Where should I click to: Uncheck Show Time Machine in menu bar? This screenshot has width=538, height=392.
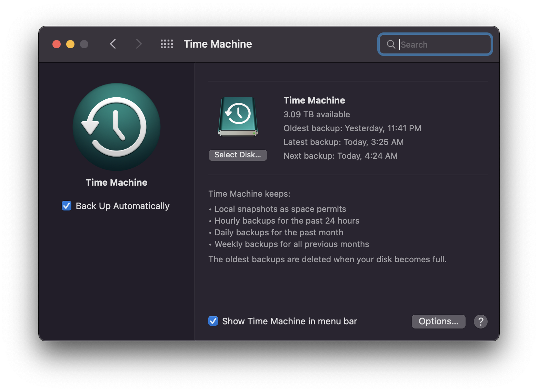click(x=213, y=321)
